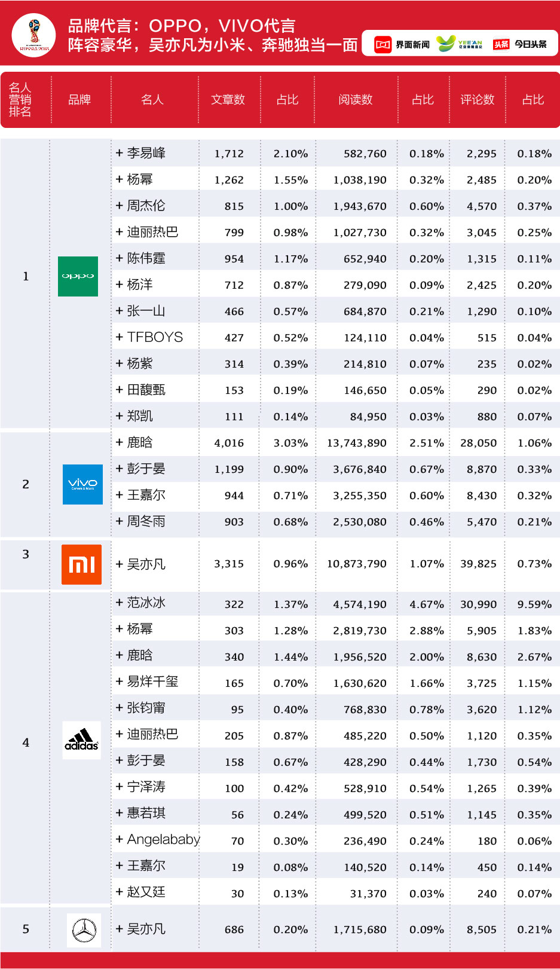
Task: Click the 文章数 column header
Action: [228, 100]
